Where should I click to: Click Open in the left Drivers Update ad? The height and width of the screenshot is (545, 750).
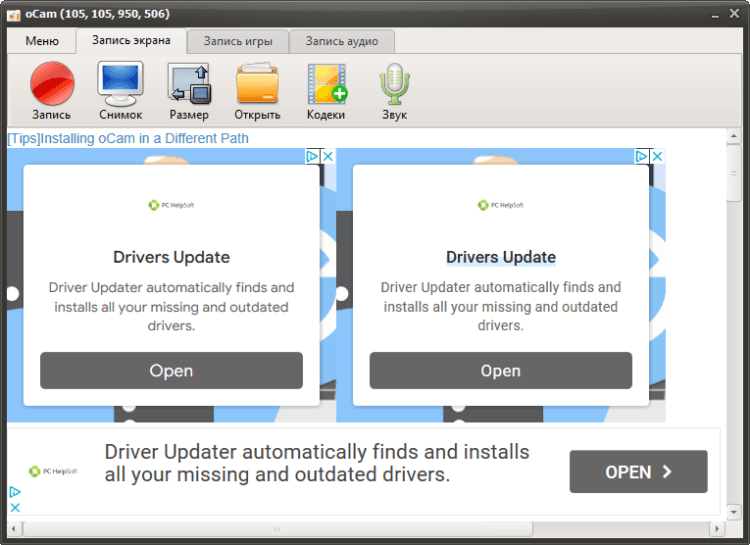pyautogui.click(x=171, y=371)
